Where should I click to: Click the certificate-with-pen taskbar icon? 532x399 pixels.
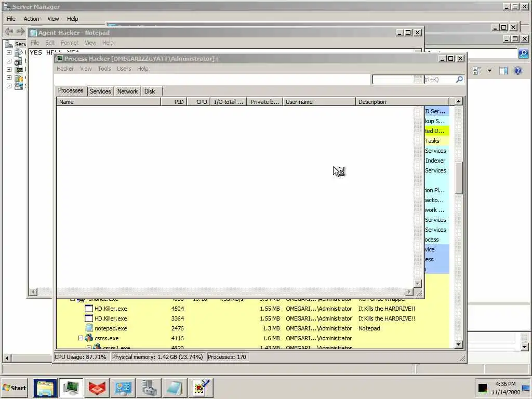tap(201, 388)
